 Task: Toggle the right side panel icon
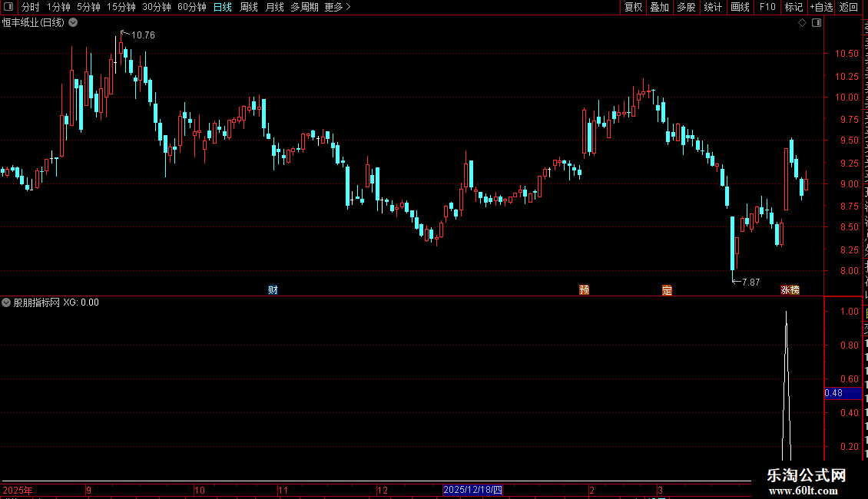point(817,23)
